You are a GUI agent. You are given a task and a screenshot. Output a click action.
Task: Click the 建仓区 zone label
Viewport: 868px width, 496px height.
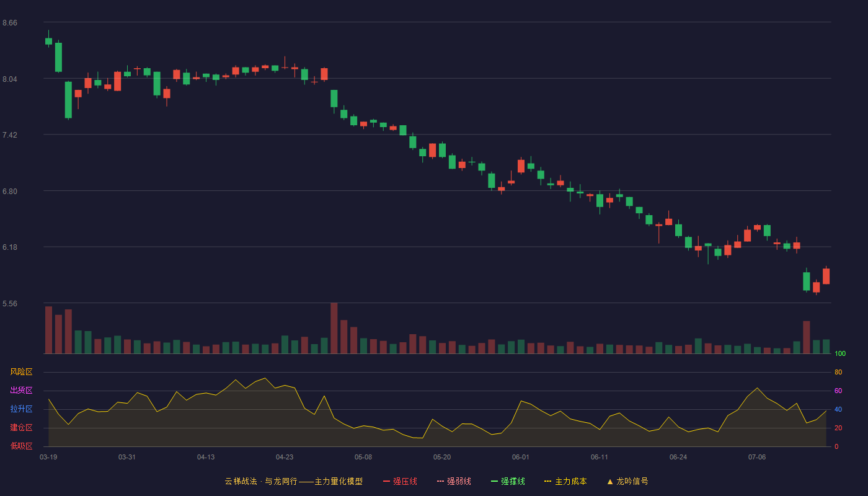click(x=21, y=428)
